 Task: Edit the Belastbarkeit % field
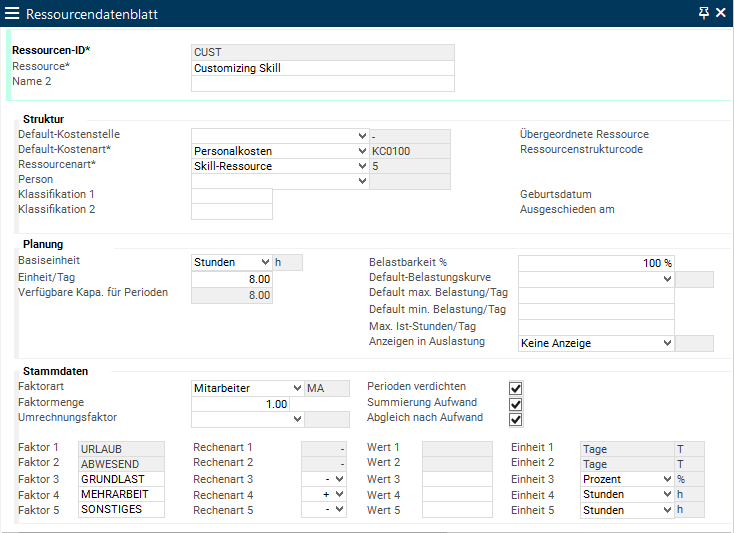pyautogui.click(x=596, y=263)
